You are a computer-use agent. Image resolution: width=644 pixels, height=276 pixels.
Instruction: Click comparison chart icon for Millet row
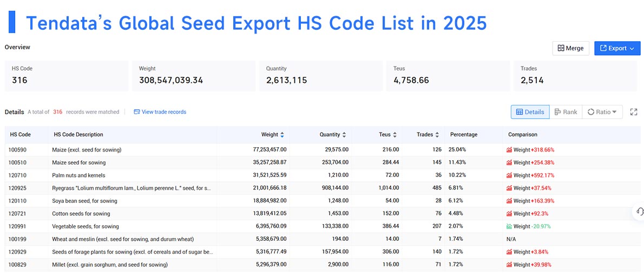coord(509,265)
